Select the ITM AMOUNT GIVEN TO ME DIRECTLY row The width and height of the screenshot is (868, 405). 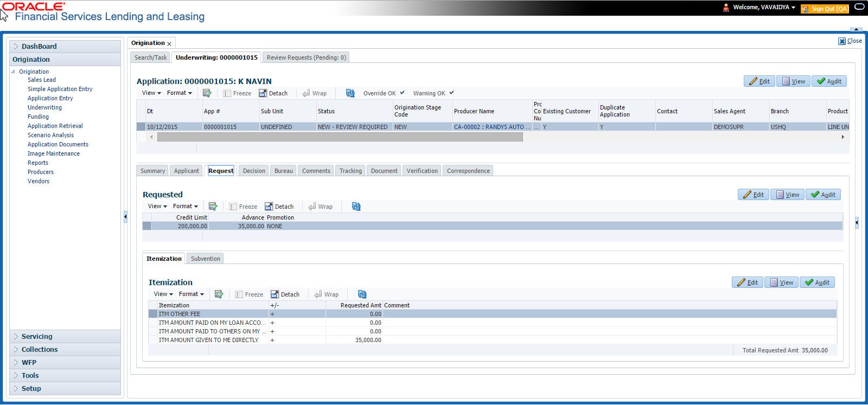[x=493, y=340]
